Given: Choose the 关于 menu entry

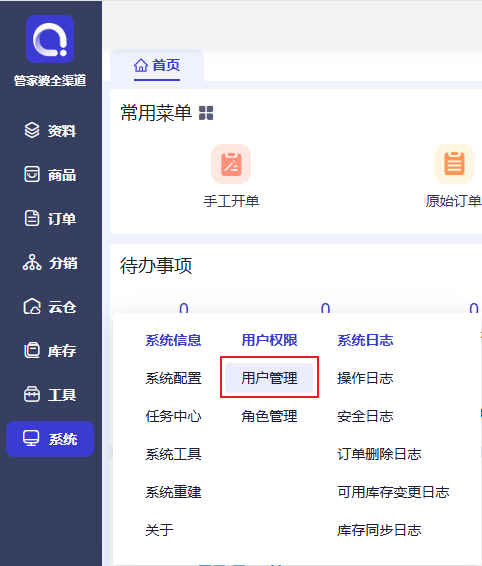Looking at the screenshot, I should [x=159, y=530].
